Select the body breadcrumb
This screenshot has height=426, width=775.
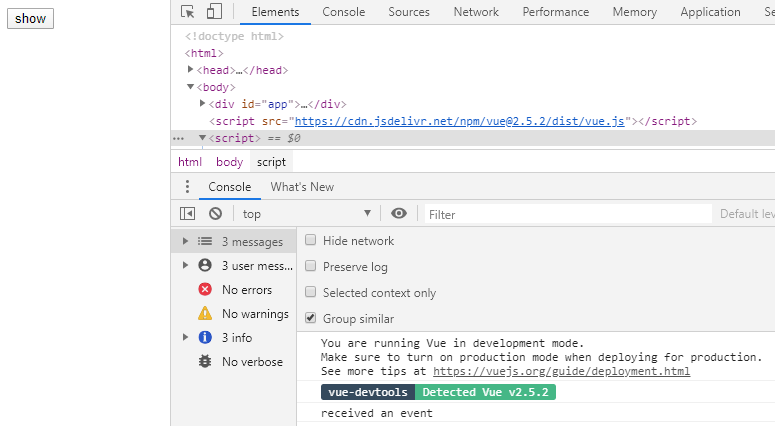(x=229, y=162)
